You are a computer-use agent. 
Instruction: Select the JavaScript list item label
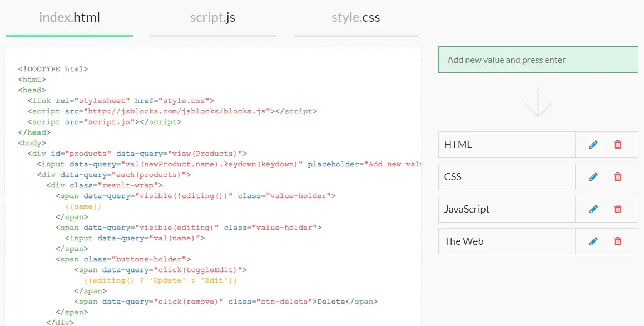467,209
